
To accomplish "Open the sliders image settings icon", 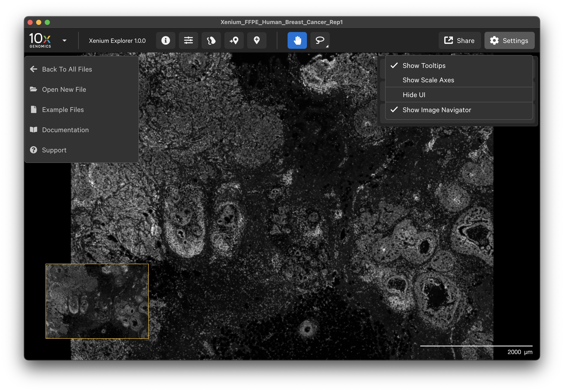I will [189, 40].
